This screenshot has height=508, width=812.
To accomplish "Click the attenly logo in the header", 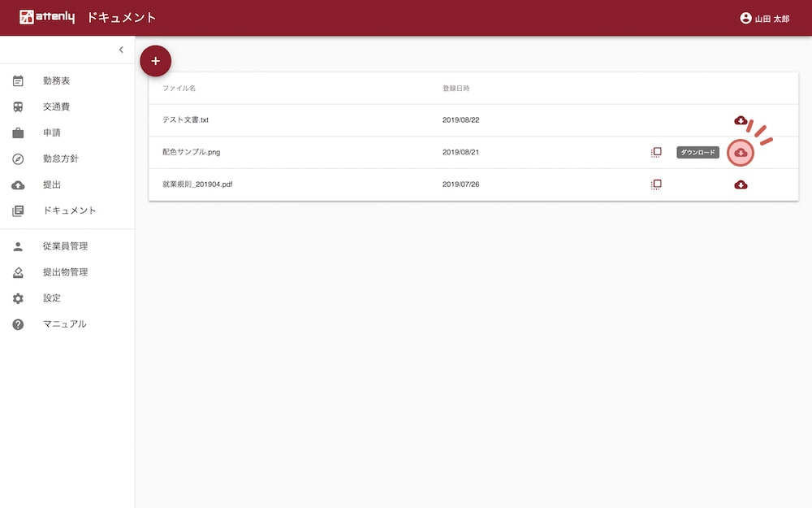I will click(x=47, y=17).
